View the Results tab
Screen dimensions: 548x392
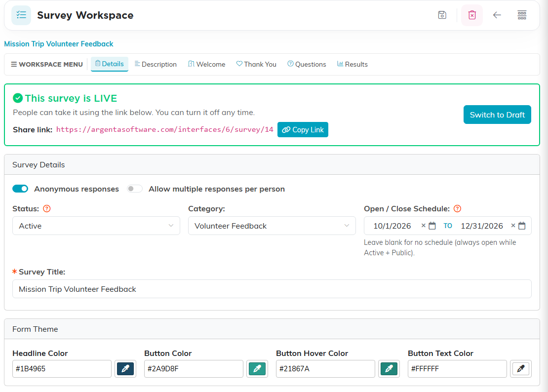click(352, 64)
